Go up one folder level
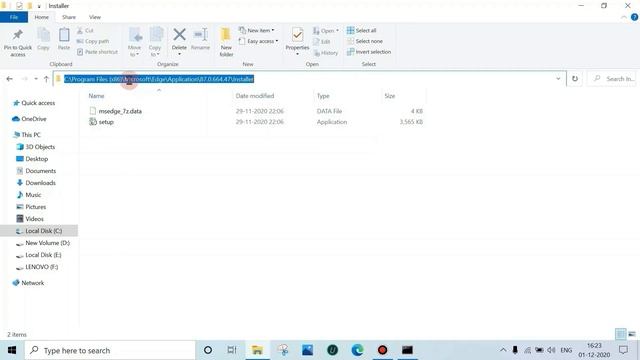This screenshot has height=360, width=640. tap(46, 79)
